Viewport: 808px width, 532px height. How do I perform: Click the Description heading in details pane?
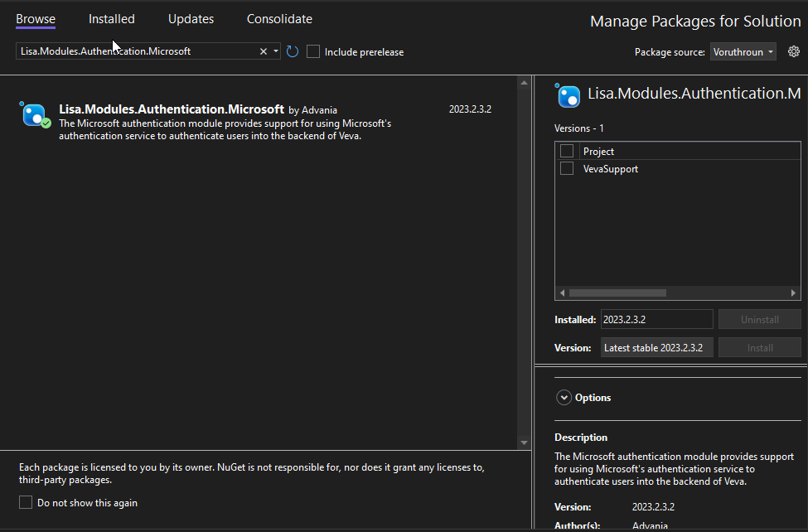(581, 438)
